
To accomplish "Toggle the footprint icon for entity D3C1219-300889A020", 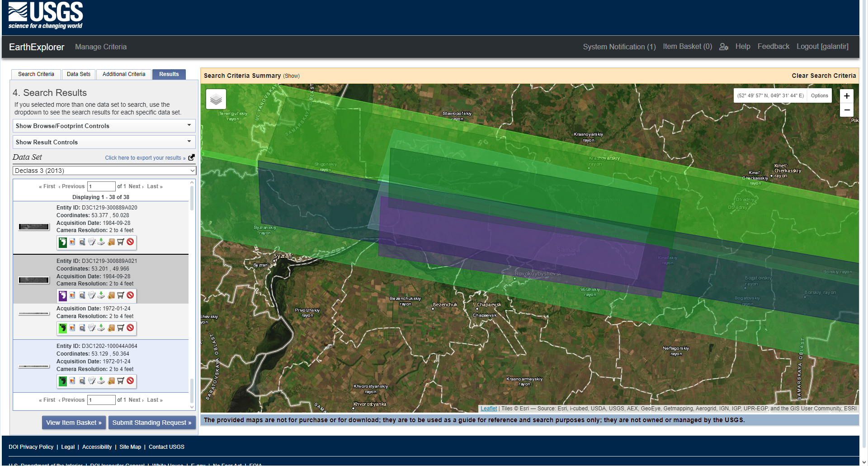I will coord(63,242).
